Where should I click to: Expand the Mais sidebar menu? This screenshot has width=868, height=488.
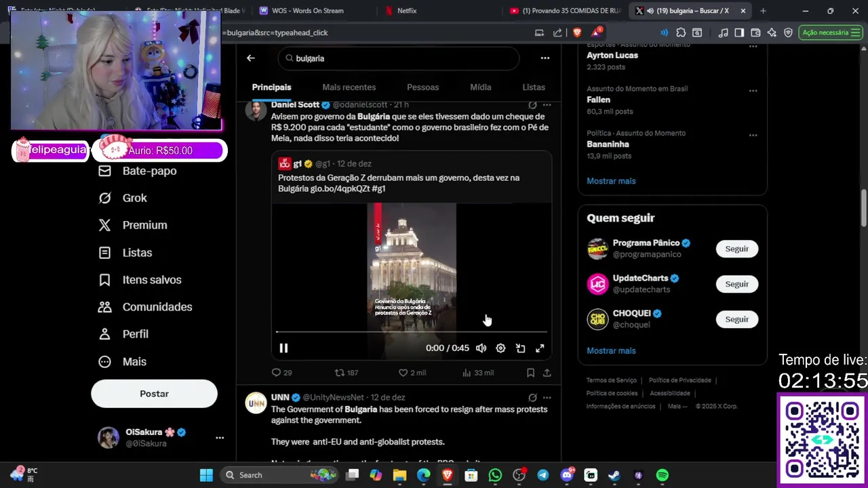pyautogui.click(x=123, y=362)
